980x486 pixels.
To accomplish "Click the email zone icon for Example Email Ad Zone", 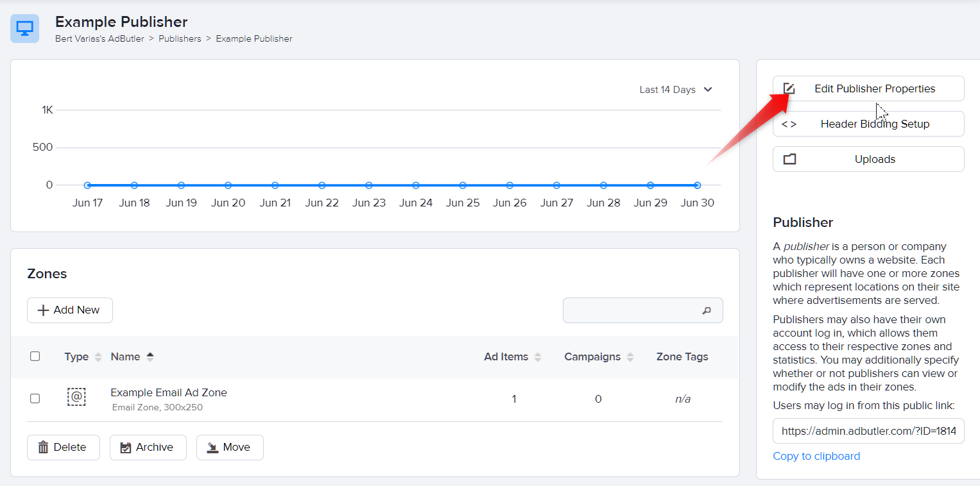I will point(76,398).
